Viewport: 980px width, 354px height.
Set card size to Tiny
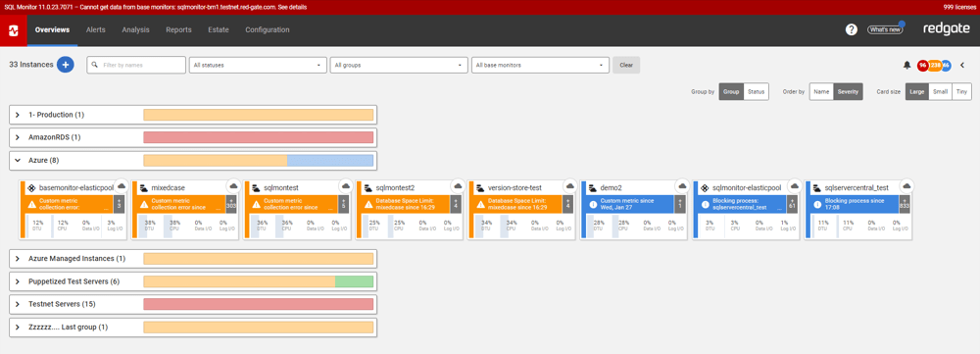point(961,92)
